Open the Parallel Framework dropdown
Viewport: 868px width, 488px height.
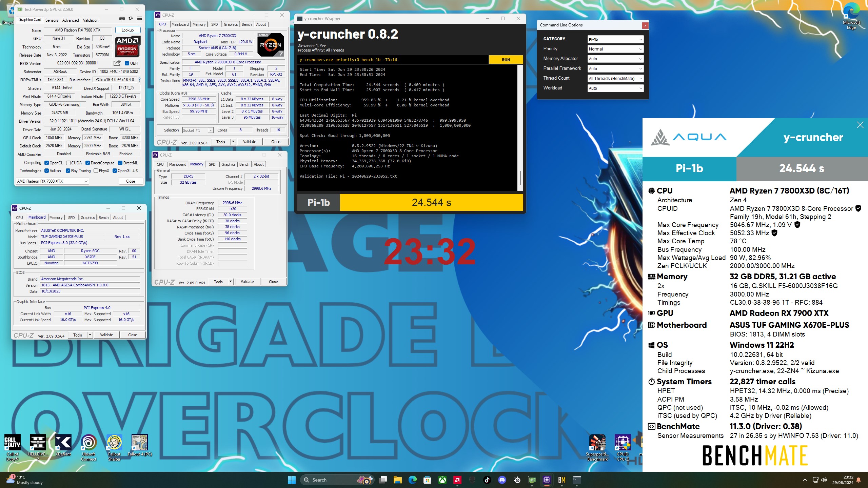click(615, 69)
